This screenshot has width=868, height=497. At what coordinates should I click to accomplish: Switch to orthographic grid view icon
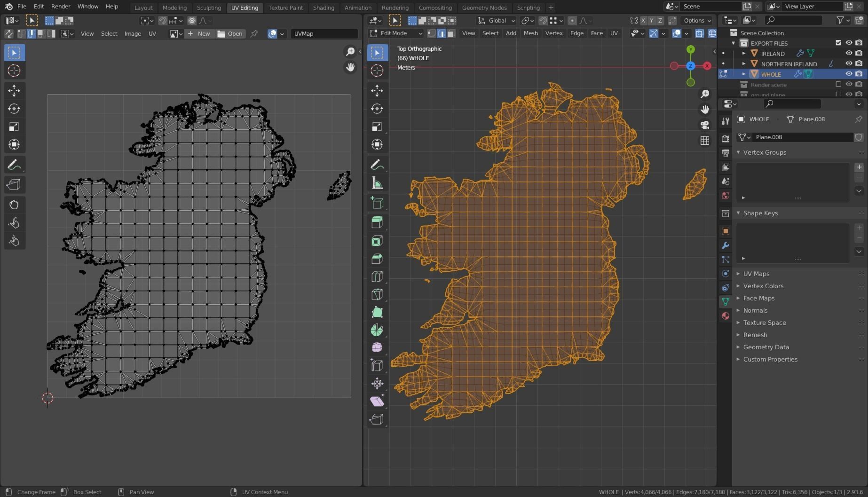click(x=705, y=141)
